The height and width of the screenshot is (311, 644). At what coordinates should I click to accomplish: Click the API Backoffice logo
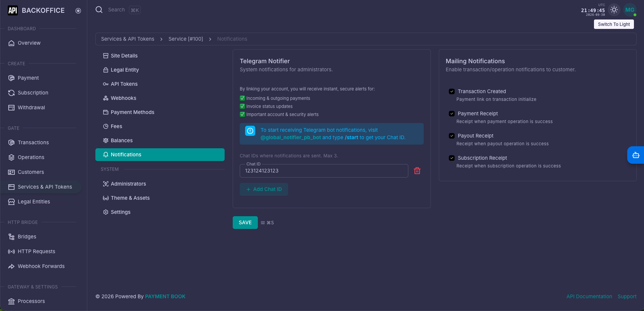[13, 10]
